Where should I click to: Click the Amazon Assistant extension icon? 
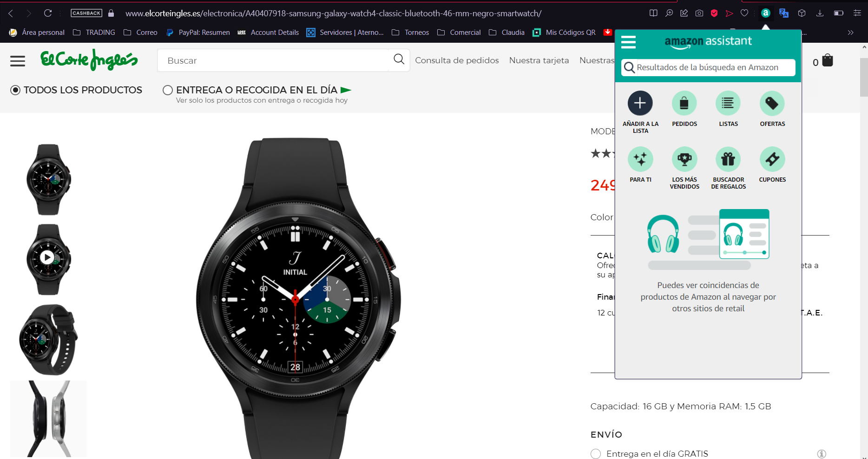(765, 13)
